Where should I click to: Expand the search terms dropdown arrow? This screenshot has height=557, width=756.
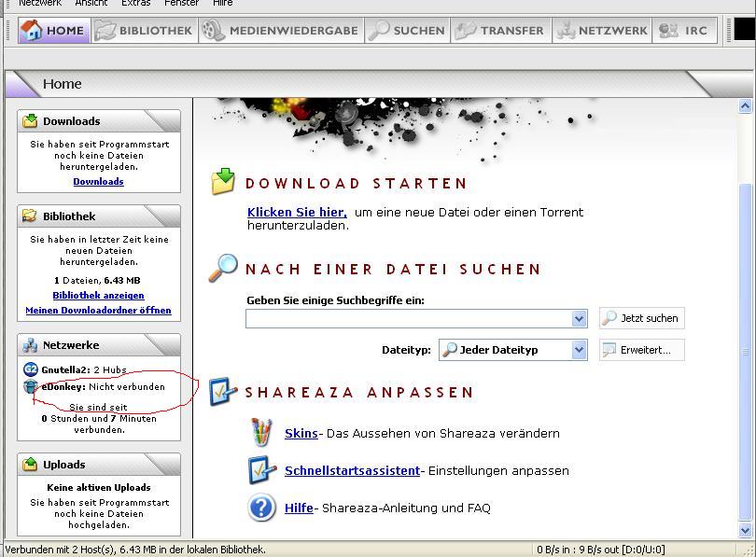pyautogui.click(x=579, y=319)
